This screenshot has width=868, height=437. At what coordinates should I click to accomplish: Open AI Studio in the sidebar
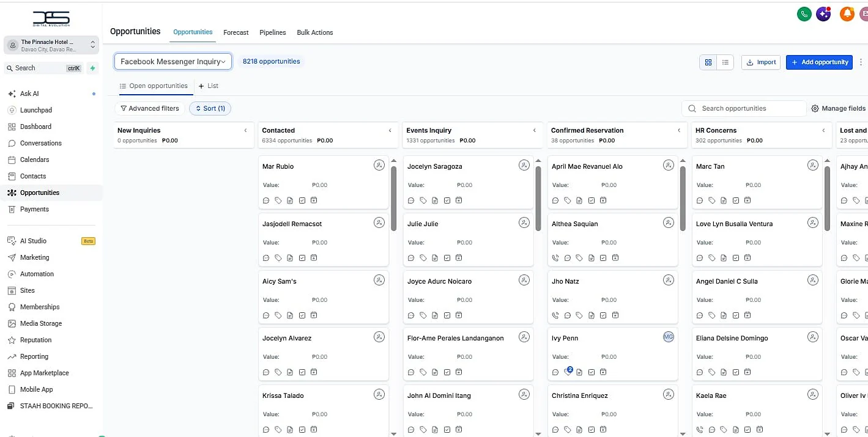click(x=33, y=241)
